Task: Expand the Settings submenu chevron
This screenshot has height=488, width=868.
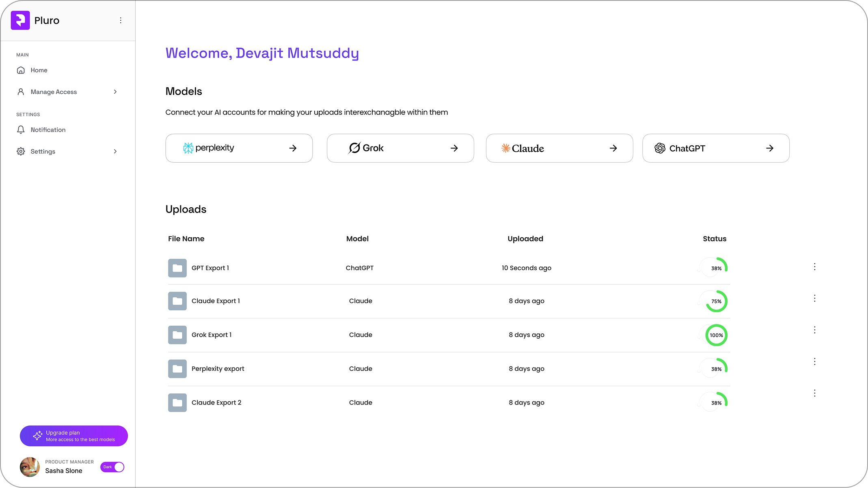Action: [116, 151]
